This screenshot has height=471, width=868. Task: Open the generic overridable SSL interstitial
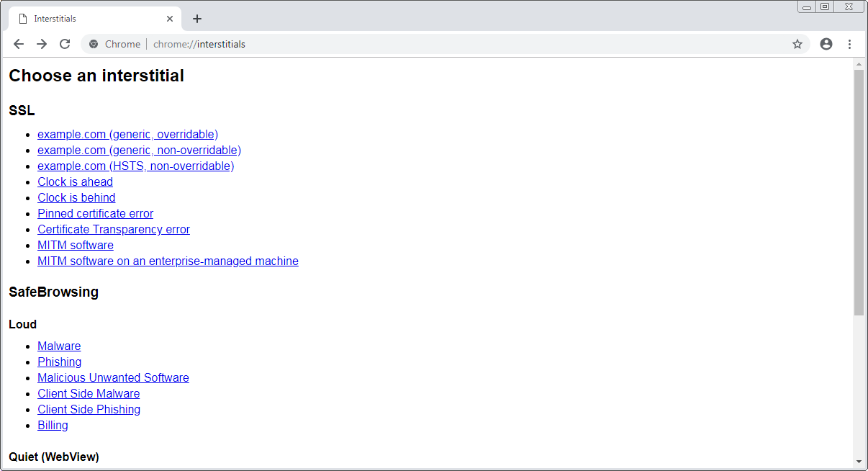coord(127,134)
